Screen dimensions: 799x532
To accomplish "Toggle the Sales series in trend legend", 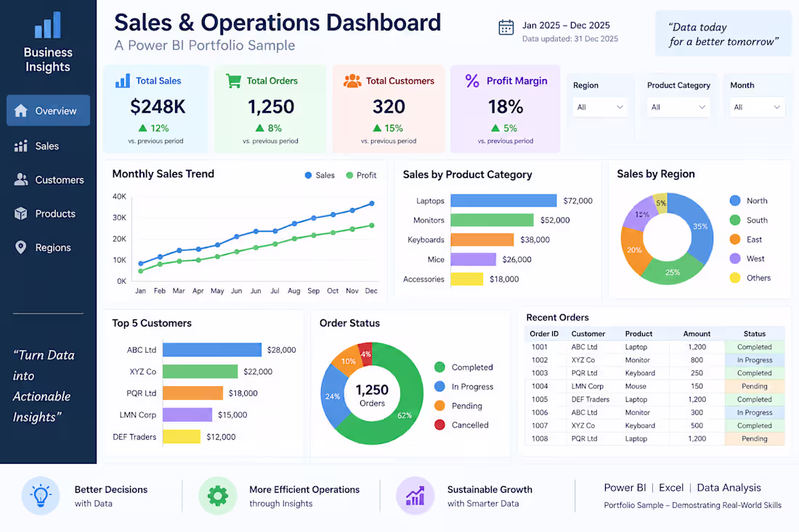I will pyautogui.click(x=320, y=175).
